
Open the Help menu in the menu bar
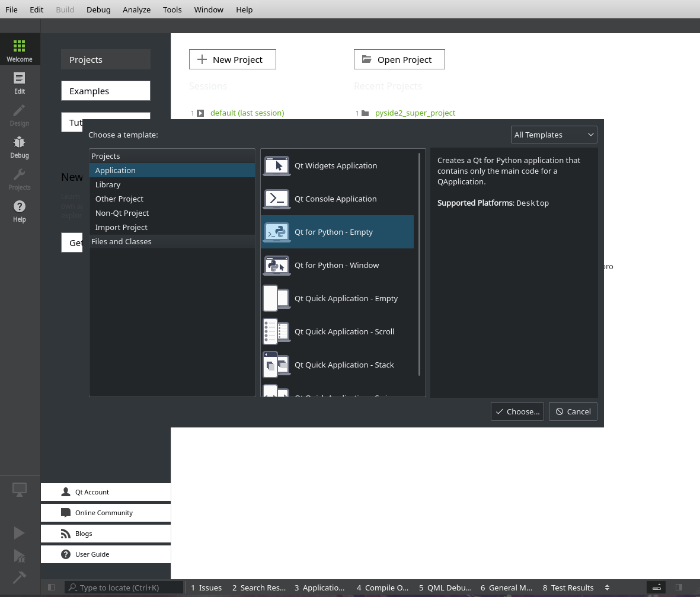[x=244, y=9]
